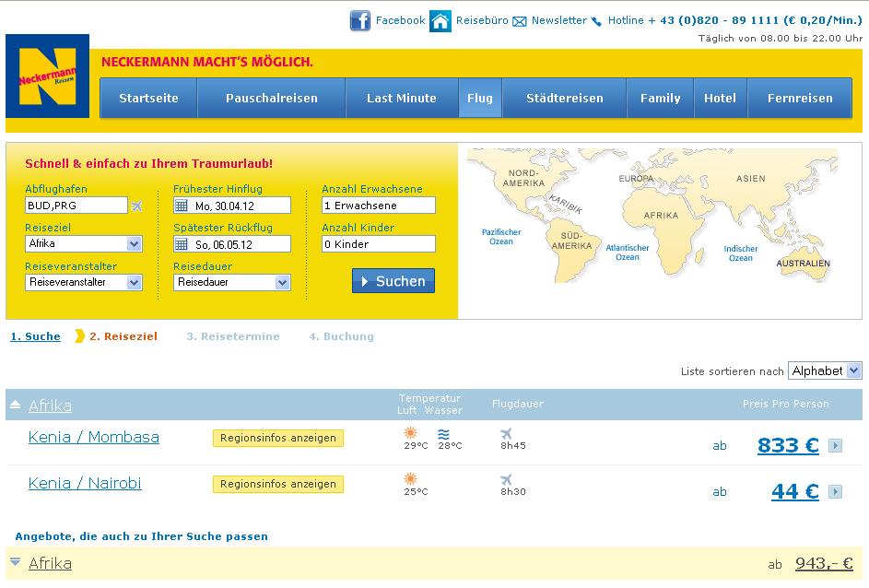Show Regionsinfos for Kenia / Mombasa
The width and height of the screenshot is (869, 588).
[x=278, y=438]
